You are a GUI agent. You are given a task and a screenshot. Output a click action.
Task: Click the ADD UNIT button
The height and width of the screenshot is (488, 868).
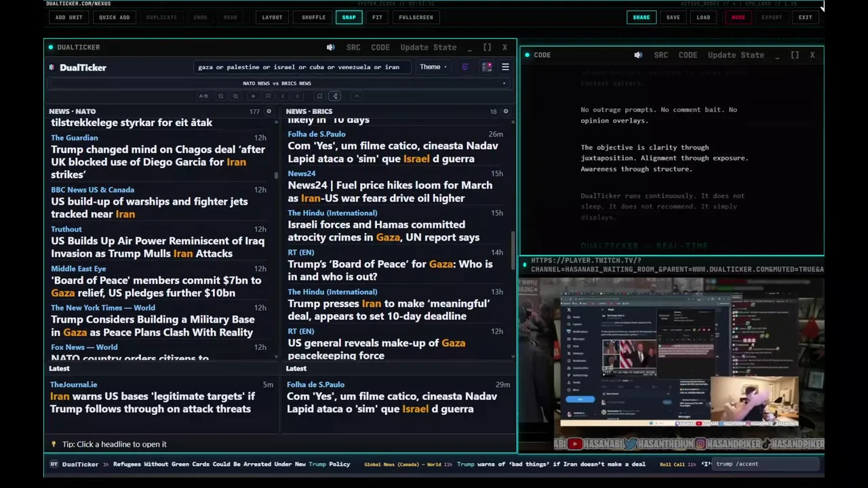tap(69, 17)
